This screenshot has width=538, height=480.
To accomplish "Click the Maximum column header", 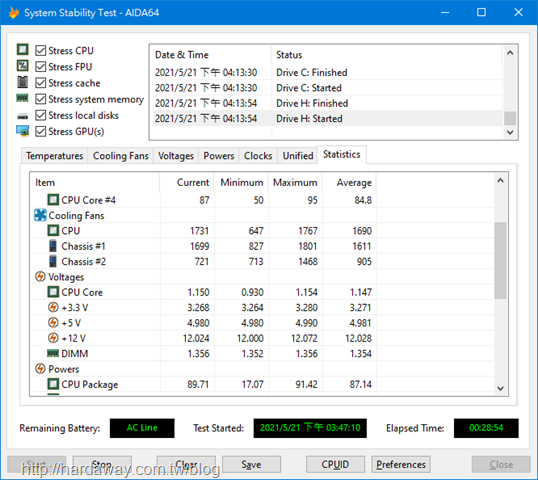I will [295, 183].
